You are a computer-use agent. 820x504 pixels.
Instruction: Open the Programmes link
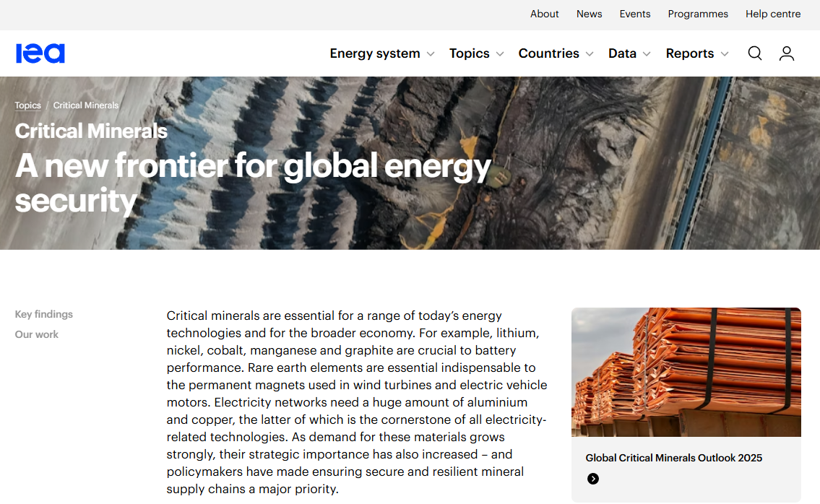pos(698,14)
